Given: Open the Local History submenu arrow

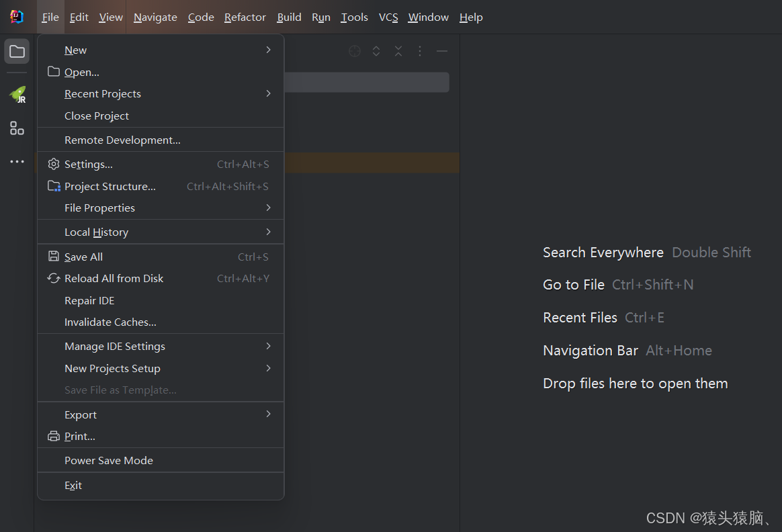Looking at the screenshot, I should tap(267, 231).
